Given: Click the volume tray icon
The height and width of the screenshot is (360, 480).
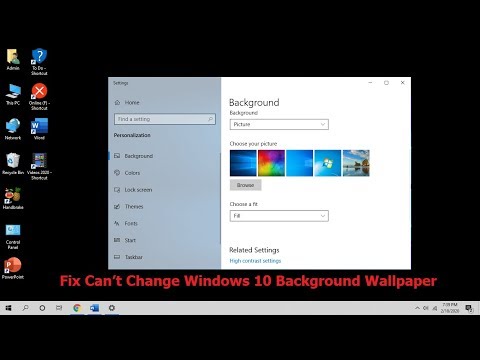Looking at the screenshot, I should click(x=426, y=308).
